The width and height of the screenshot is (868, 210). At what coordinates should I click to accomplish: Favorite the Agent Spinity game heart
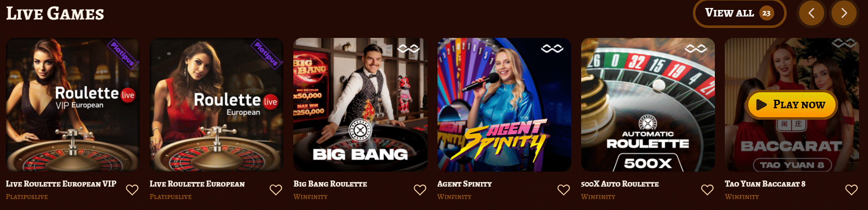click(x=564, y=190)
